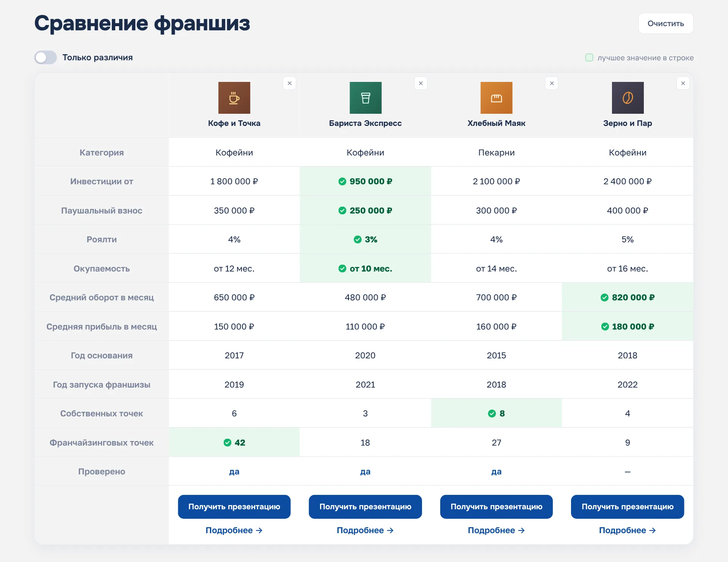Click the check icon beside 8 own points
Screen dimensions: 728x562
pos(492,414)
